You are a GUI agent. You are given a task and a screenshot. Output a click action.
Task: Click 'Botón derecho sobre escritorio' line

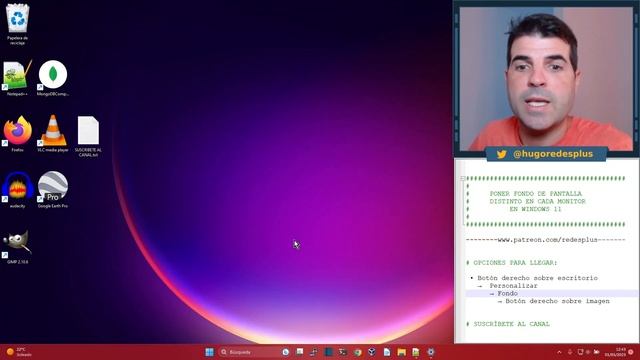538,278
